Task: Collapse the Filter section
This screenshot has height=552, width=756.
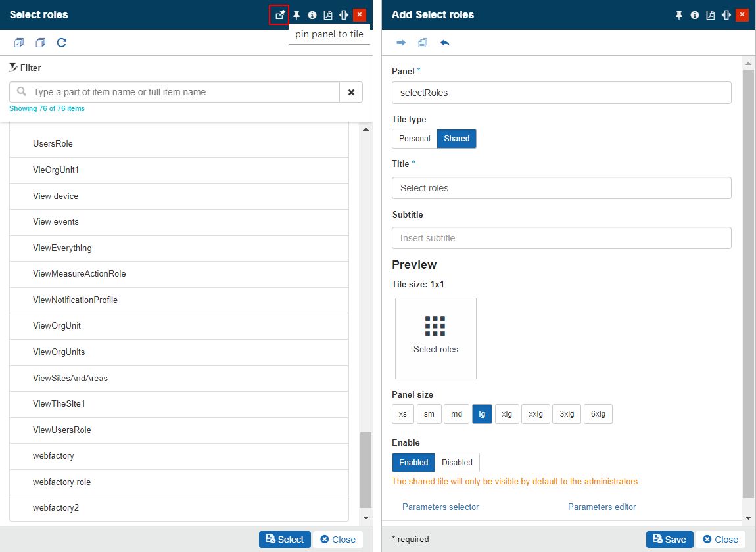Action: 25,68
